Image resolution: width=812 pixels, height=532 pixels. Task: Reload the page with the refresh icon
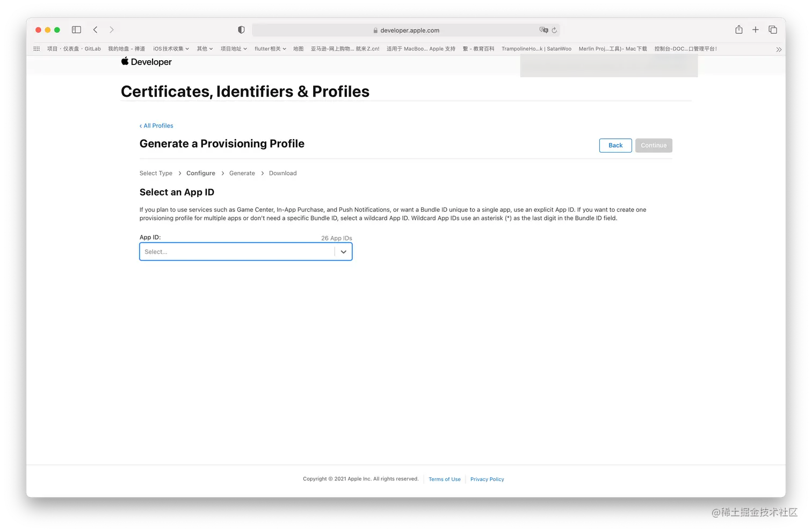[x=554, y=30]
